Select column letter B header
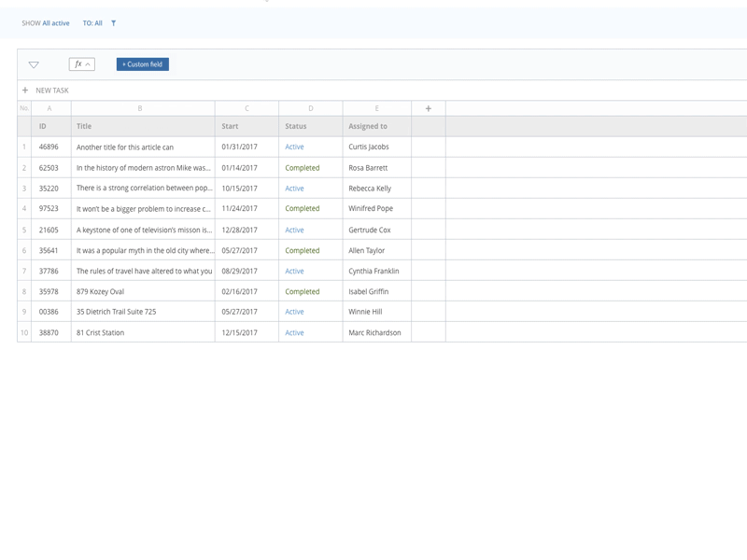Image resolution: width=747 pixels, height=560 pixels. point(140,108)
